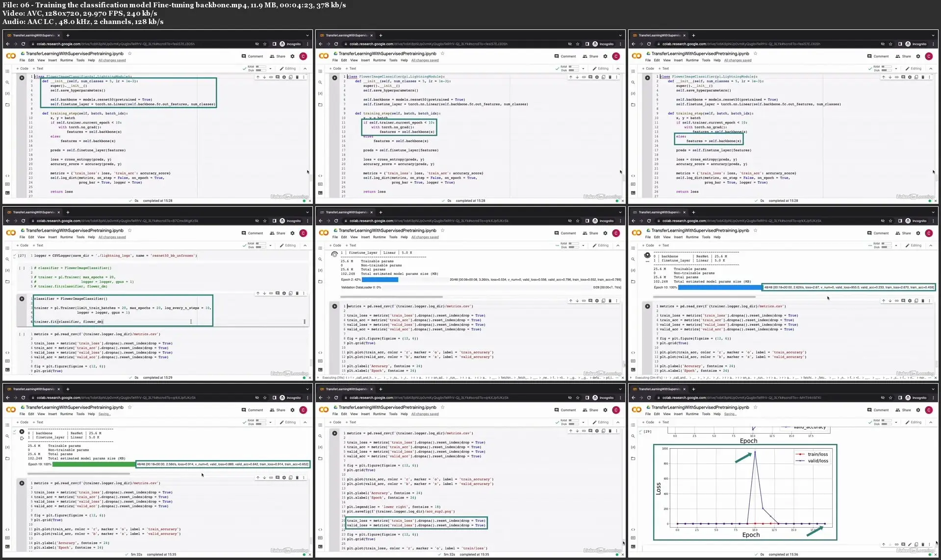Collapse the header chevron in the Epoch 10 frame
This screenshot has height=560, width=941.
[931, 245]
